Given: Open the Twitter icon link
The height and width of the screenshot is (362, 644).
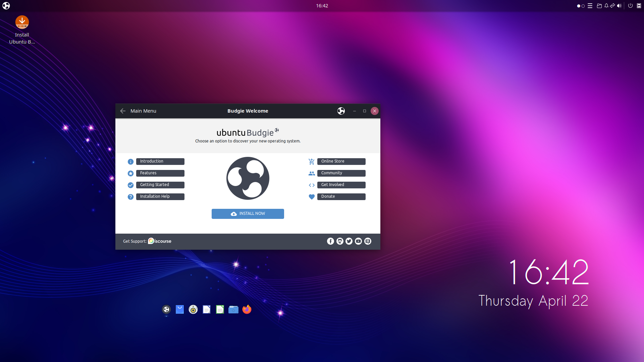Looking at the screenshot, I should click(349, 241).
